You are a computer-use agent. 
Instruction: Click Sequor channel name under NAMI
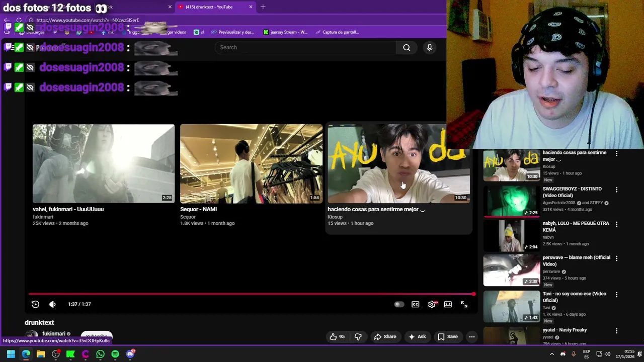point(188,217)
